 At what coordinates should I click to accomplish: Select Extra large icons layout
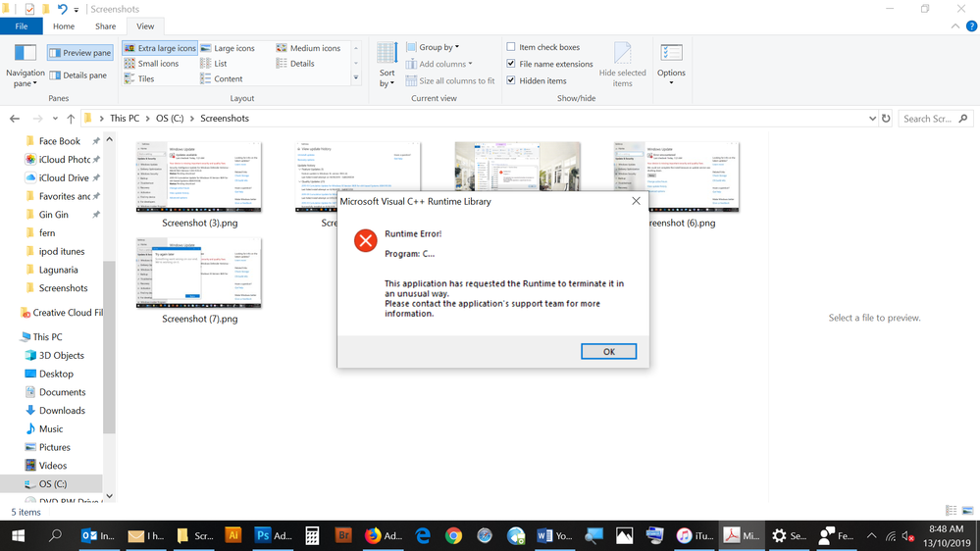pyautogui.click(x=160, y=48)
